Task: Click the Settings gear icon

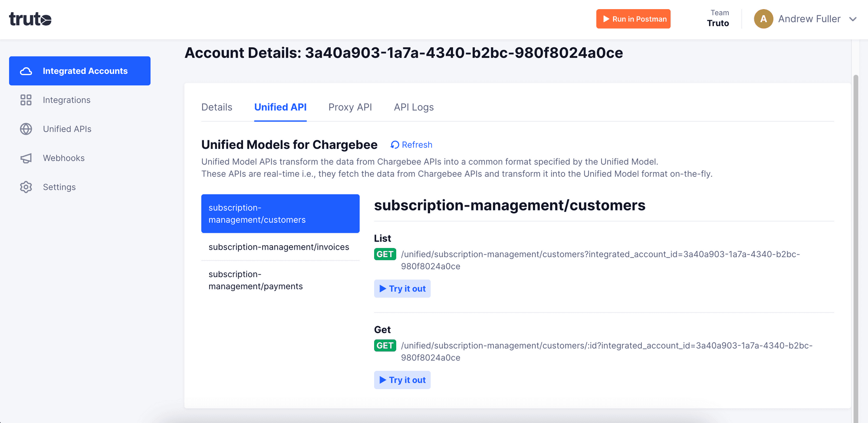Action: tap(26, 187)
